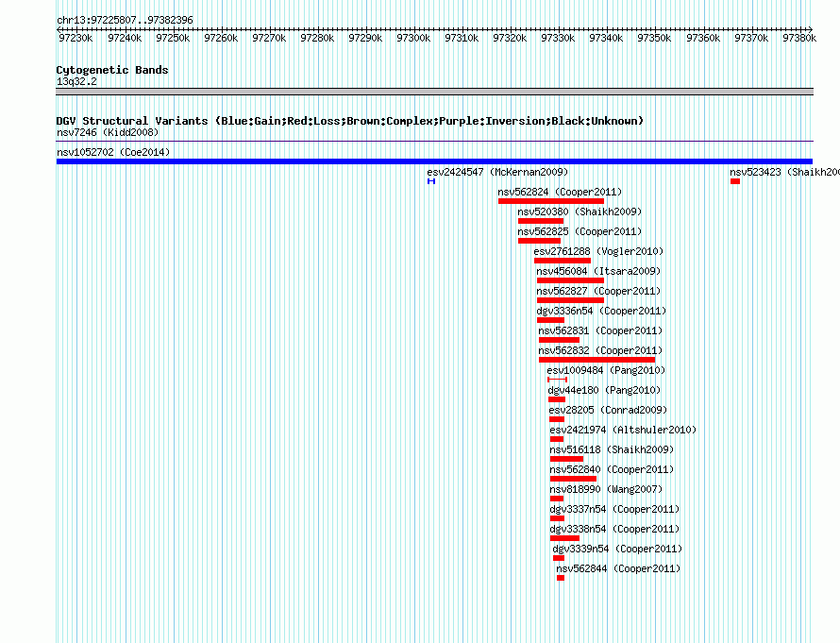Click the long red bar of nsv562832
Viewport: 840px width, 643px height.
[596, 360]
